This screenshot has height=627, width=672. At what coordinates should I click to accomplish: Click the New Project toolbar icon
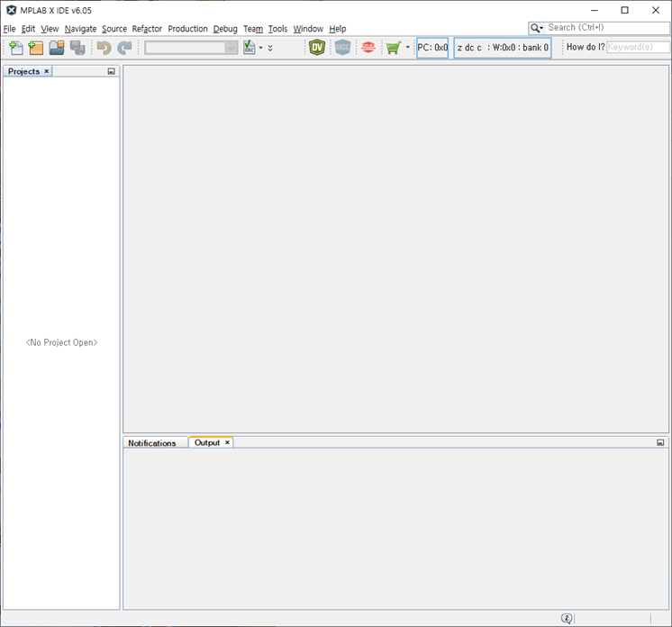tap(36, 48)
